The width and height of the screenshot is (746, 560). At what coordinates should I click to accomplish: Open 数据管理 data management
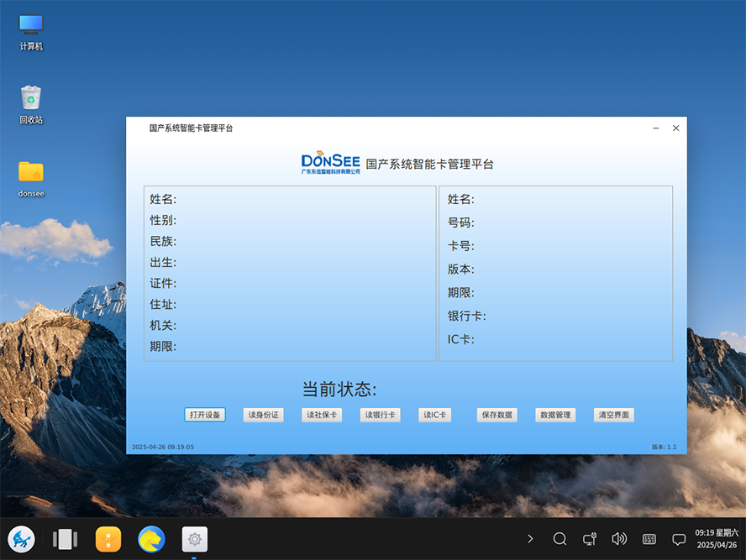[555, 415]
